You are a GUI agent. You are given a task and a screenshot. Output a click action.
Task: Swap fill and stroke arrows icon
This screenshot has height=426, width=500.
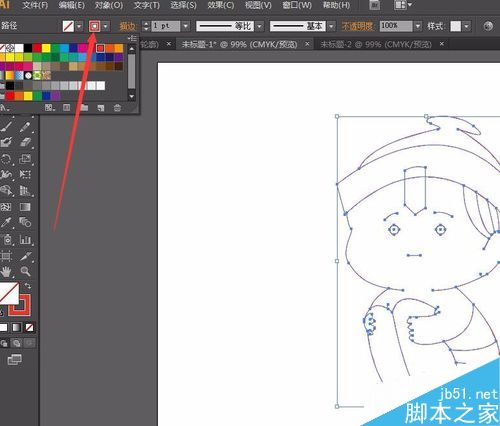[28, 286]
